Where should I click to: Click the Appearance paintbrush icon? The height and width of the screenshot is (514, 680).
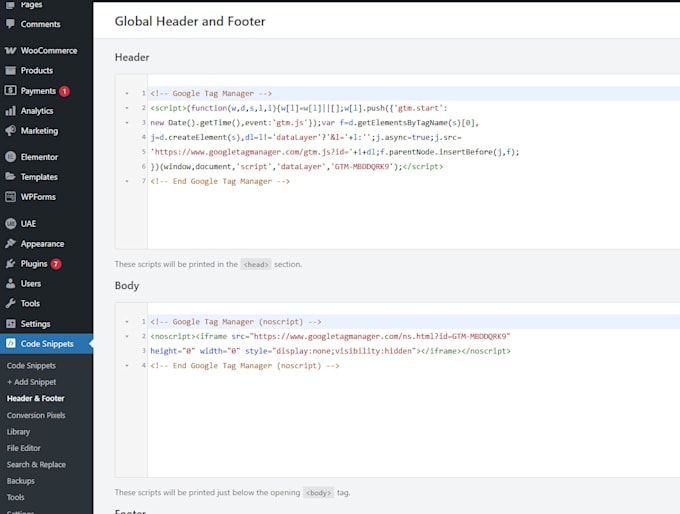pos(10,243)
